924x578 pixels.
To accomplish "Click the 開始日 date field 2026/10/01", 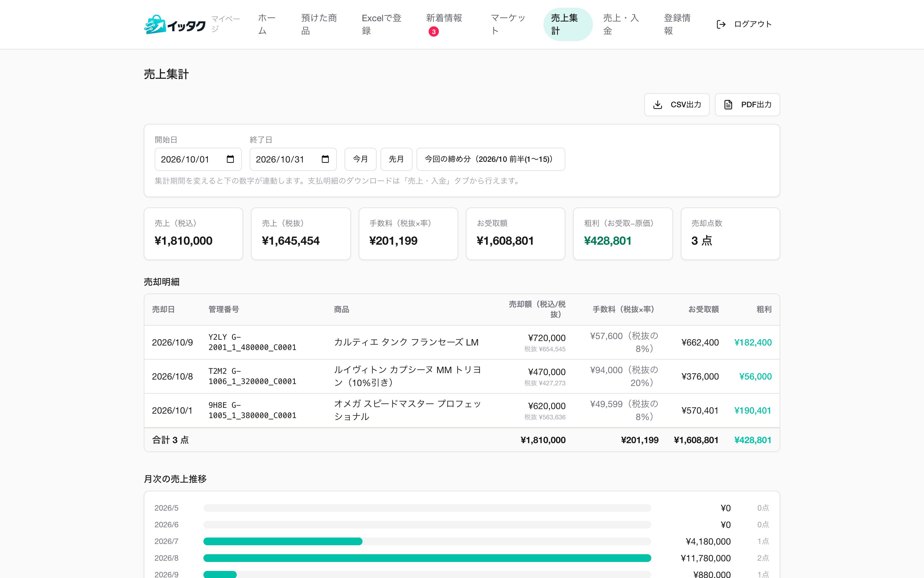I will (x=198, y=159).
